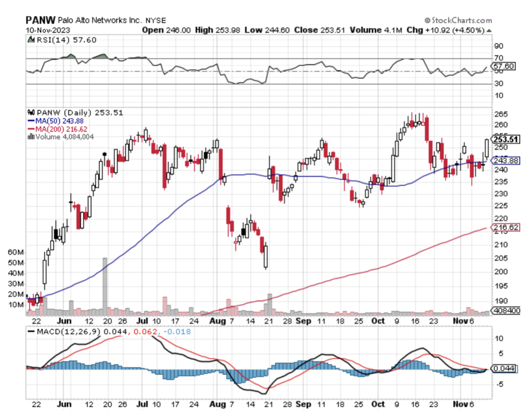
Task: Click the 205 label on the price axis
Action: click(501, 258)
